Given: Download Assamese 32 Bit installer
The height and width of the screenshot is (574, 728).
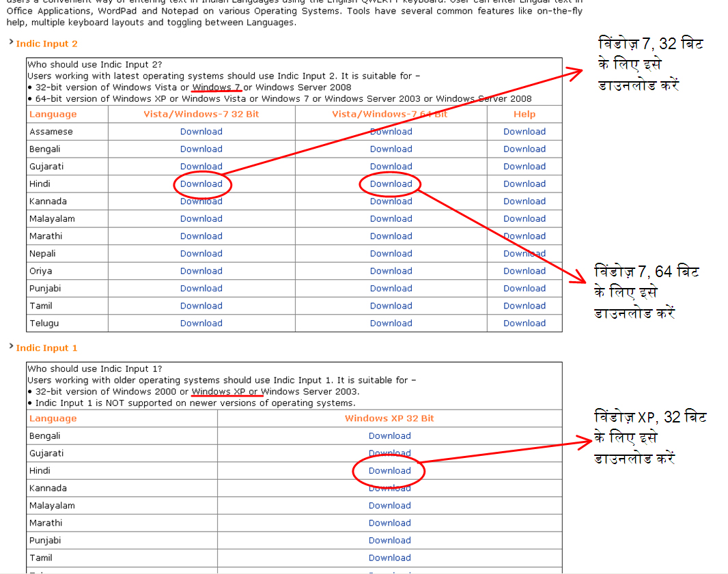Looking at the screenshot, I should (201, 131).
